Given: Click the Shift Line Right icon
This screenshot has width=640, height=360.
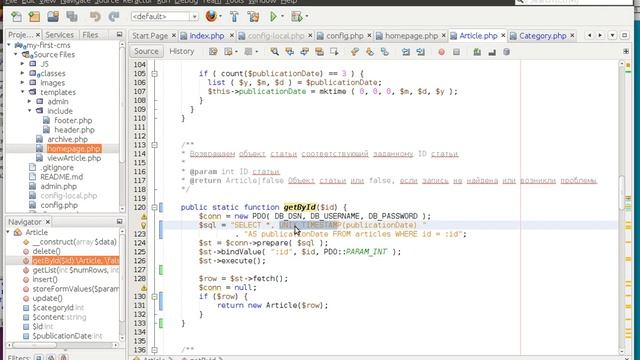Looking at the screenshot, I should click(x=420, y=52).
